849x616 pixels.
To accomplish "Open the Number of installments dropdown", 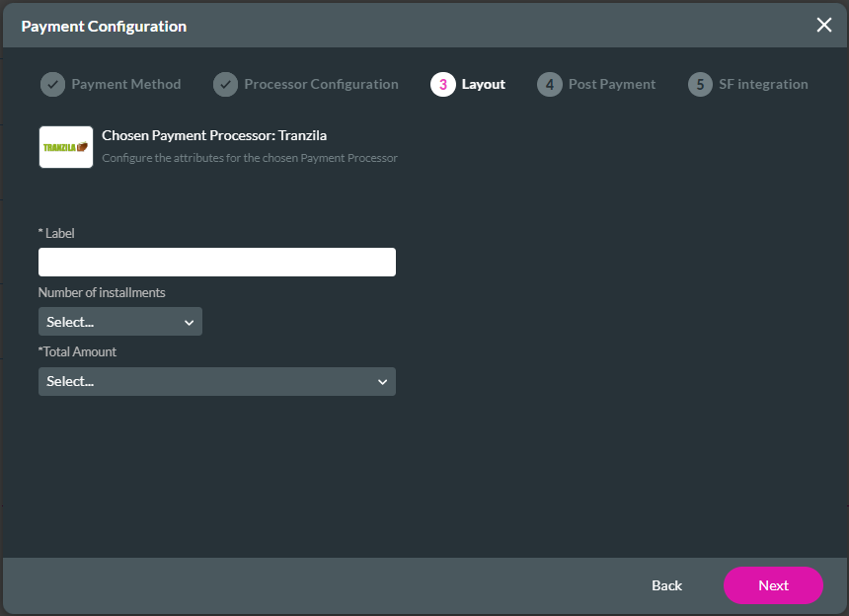I will click(x=119, y=321).
